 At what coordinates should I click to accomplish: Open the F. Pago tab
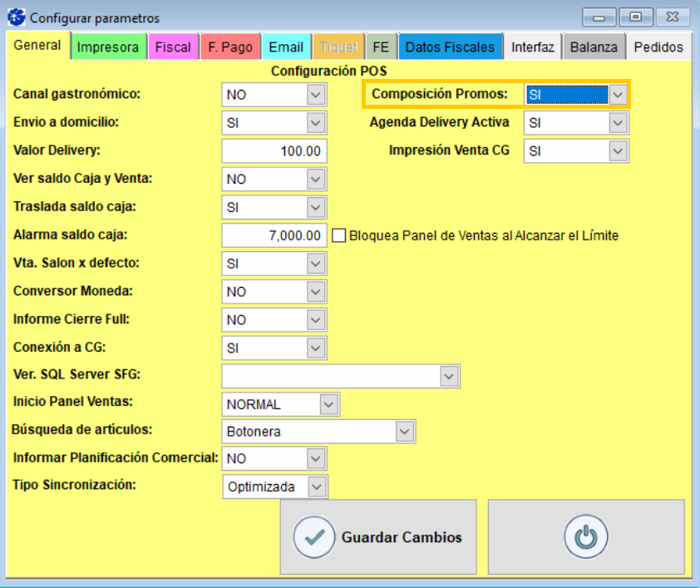point(229,47)
